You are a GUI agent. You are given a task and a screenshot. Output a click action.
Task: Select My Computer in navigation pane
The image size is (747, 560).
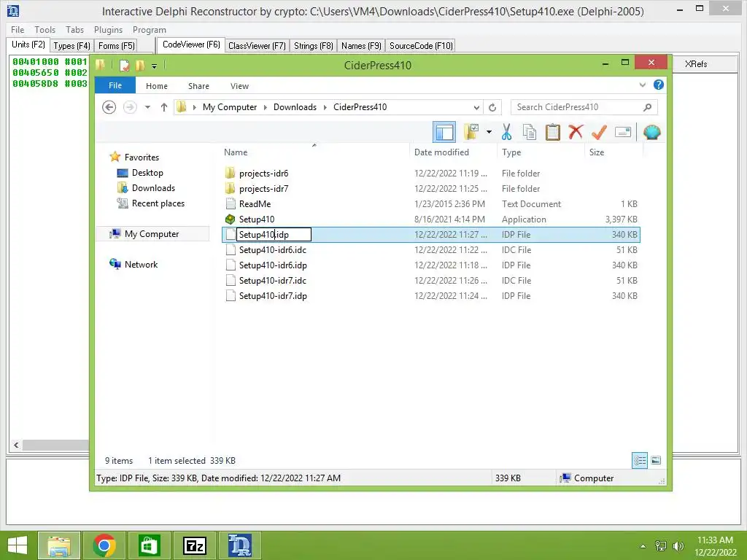[x=152, y=234]
